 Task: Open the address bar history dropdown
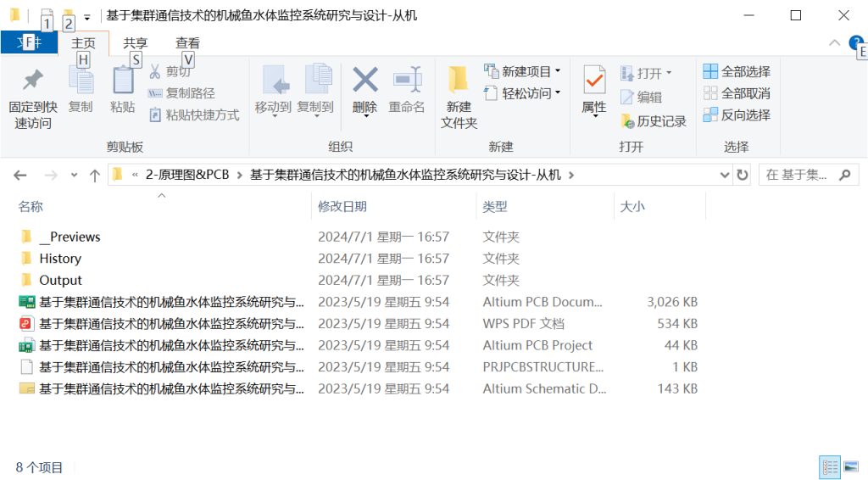(x=725, y=175)
